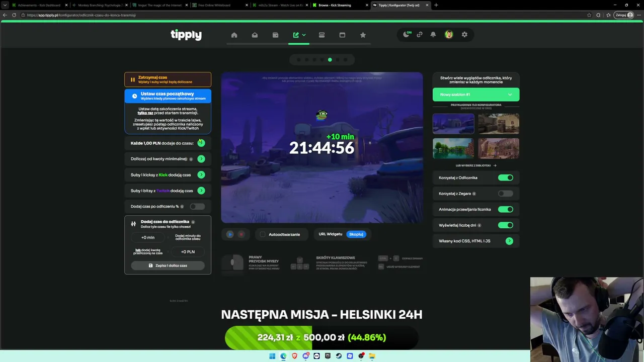The height and width of the screenshot is (362, 644).
Task: Click the +0 min input field
Action: 148,237
